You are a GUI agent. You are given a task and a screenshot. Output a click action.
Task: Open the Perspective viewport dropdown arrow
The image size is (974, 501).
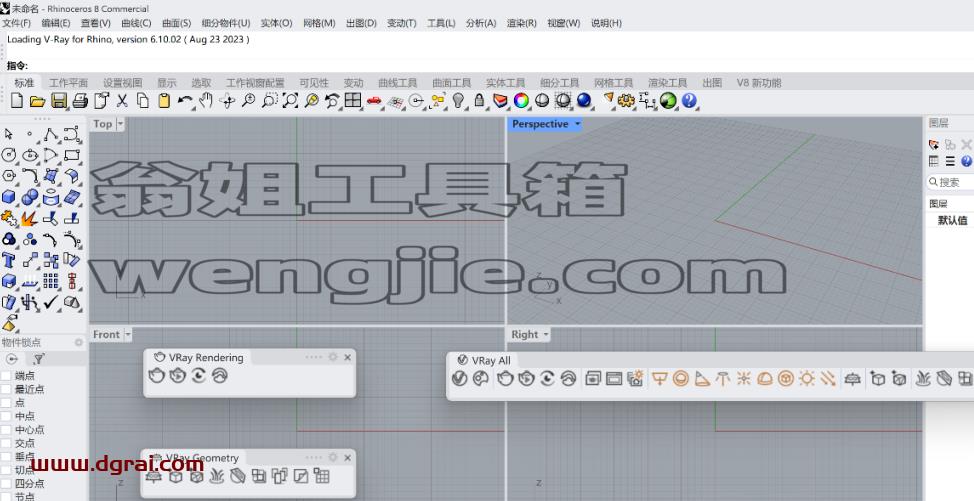click(x=577, y=124)
